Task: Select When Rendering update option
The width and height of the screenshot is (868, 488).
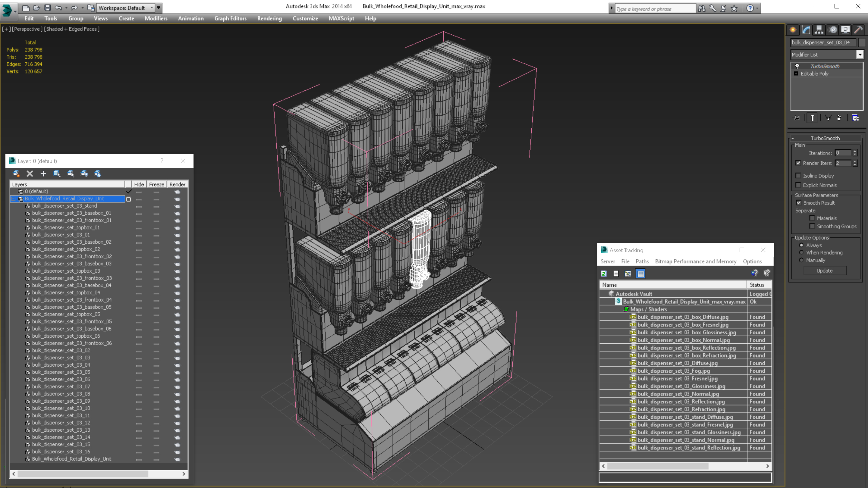Action: point(801,253)
